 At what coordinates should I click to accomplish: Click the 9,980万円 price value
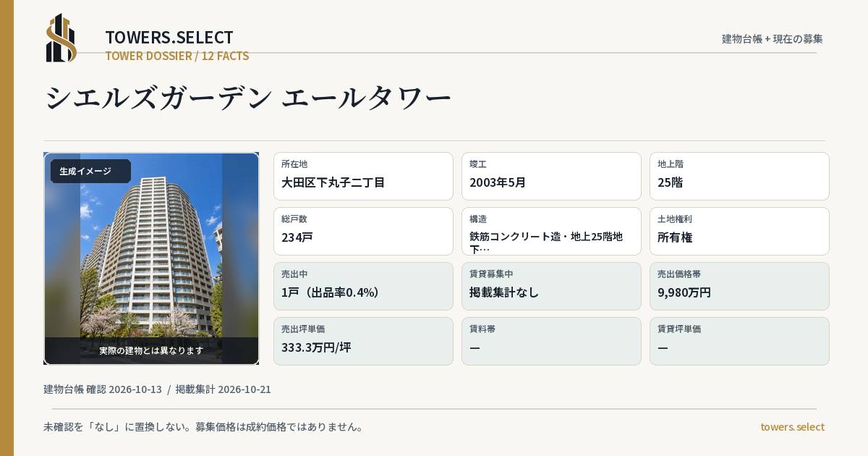click(x=684, y=292)
